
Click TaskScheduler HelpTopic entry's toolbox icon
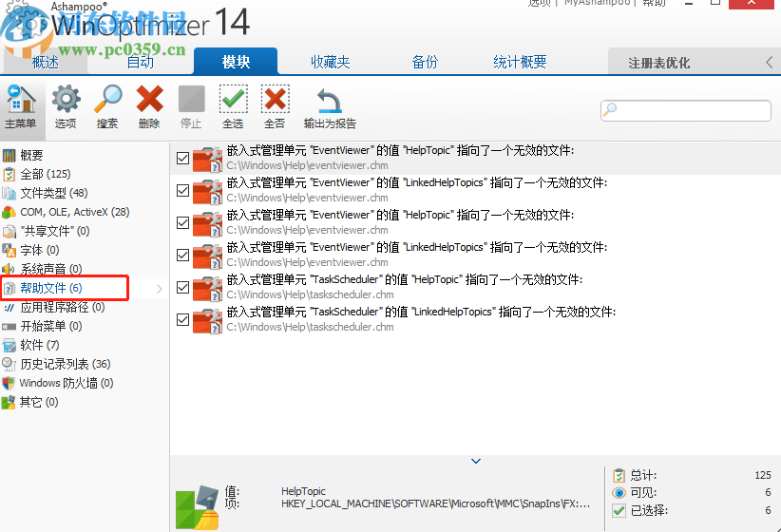click(207, 288)
